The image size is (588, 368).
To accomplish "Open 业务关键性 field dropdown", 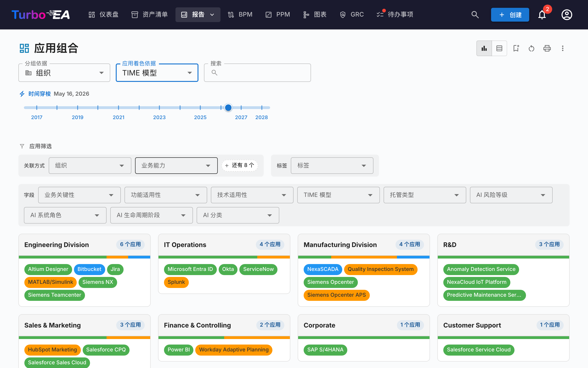I will point(79,195).
